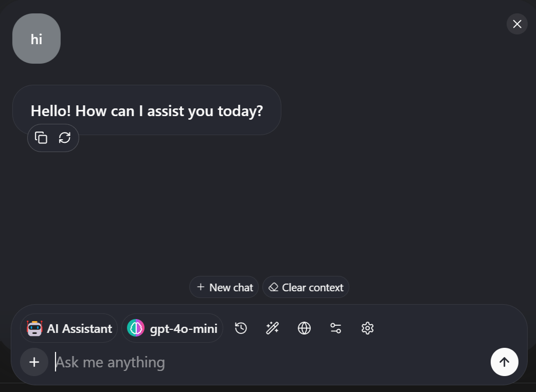Open the gear settings icon
536x392 pixels.
point(367,328)
